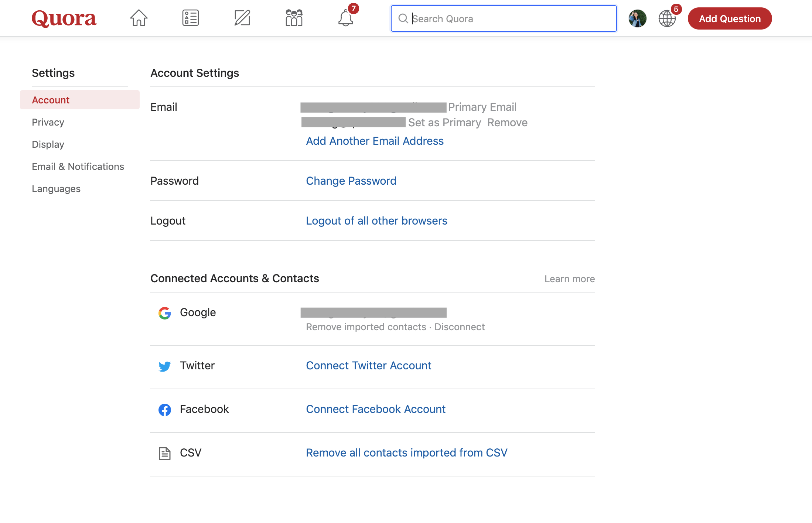Click Connect Twitter Account
This screenshot has width=812, height=523.
pyautogui.click(x=368, y=365)
